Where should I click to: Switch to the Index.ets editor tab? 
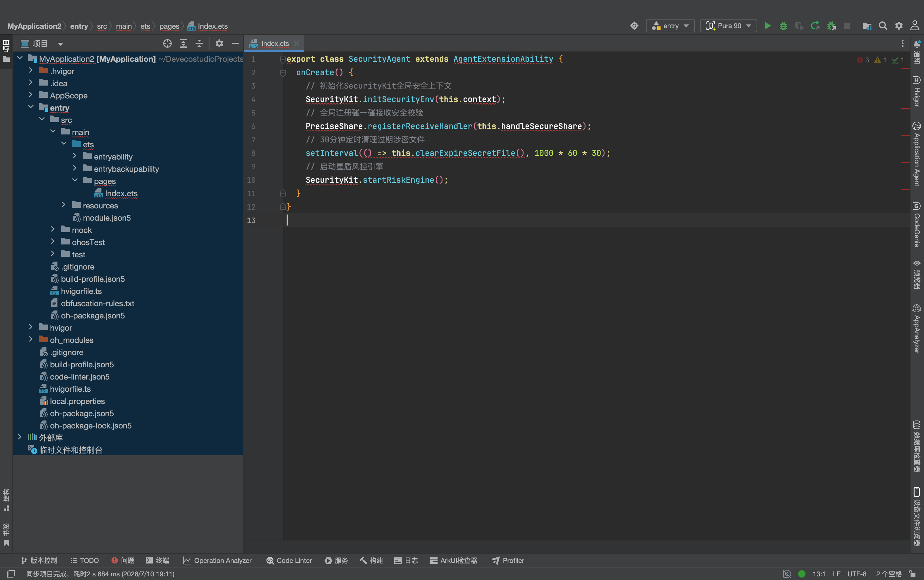pyautogui.click(x=274, y=43)
